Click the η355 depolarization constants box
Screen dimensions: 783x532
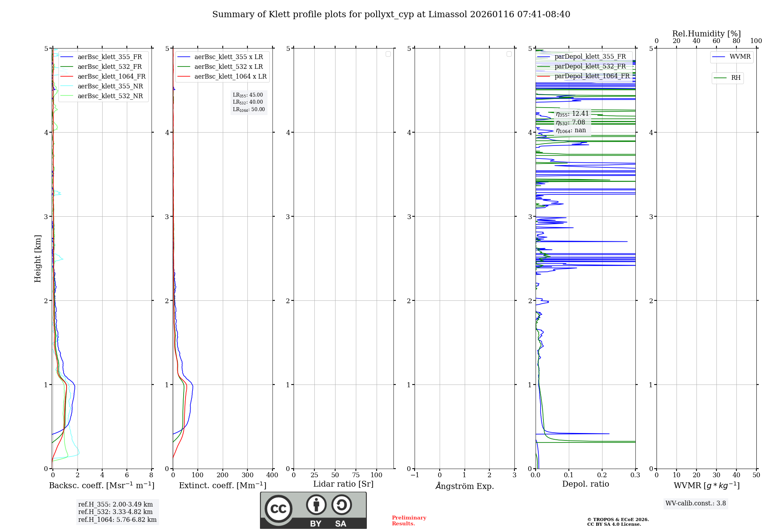click(x=572, y=122)
